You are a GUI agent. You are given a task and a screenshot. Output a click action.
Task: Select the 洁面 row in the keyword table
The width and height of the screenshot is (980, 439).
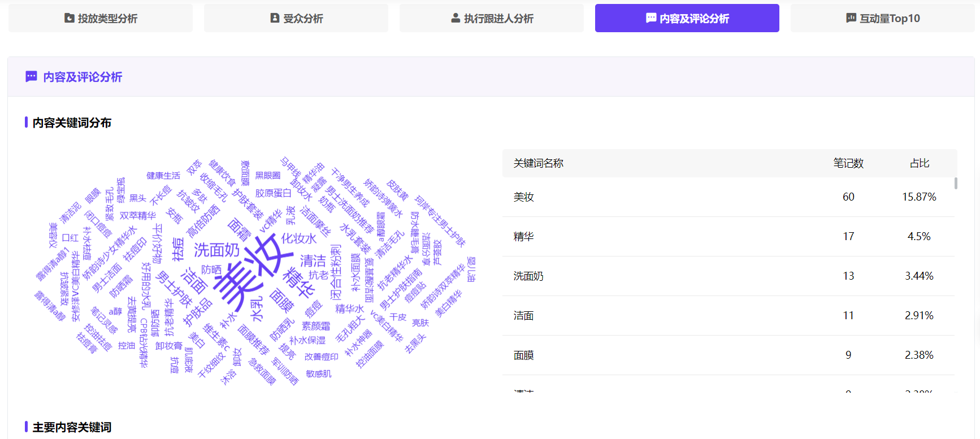point(728,316)
